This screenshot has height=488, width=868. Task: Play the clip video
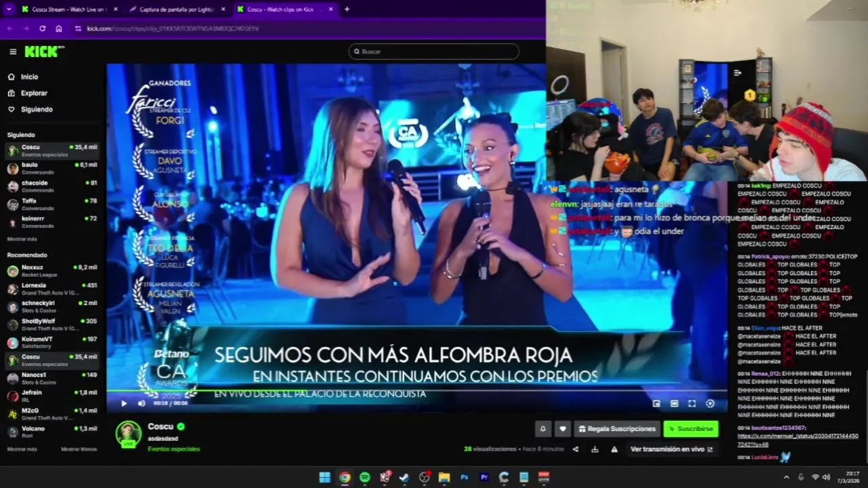(123, 403)
